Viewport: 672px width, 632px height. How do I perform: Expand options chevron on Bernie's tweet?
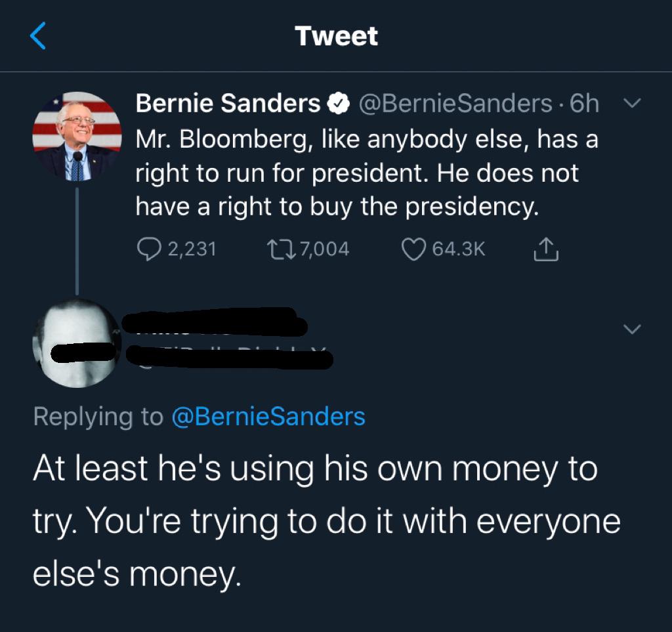632,104
